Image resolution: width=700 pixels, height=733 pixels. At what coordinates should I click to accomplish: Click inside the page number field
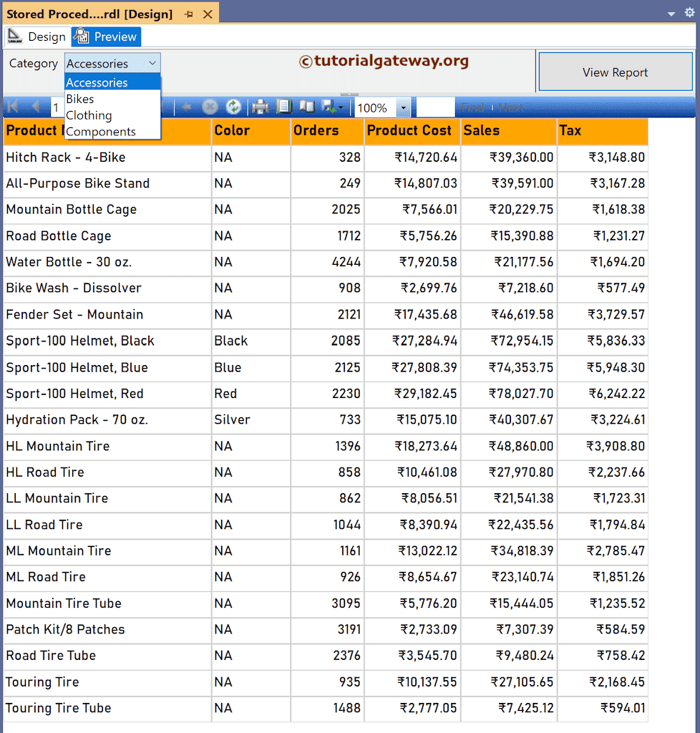(57, 107)
